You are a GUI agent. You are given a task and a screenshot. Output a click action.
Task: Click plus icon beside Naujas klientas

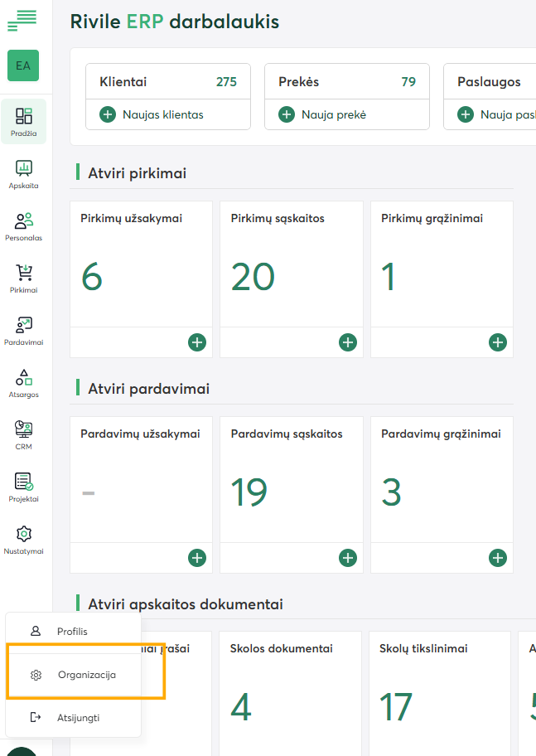(x=108, y=114)
